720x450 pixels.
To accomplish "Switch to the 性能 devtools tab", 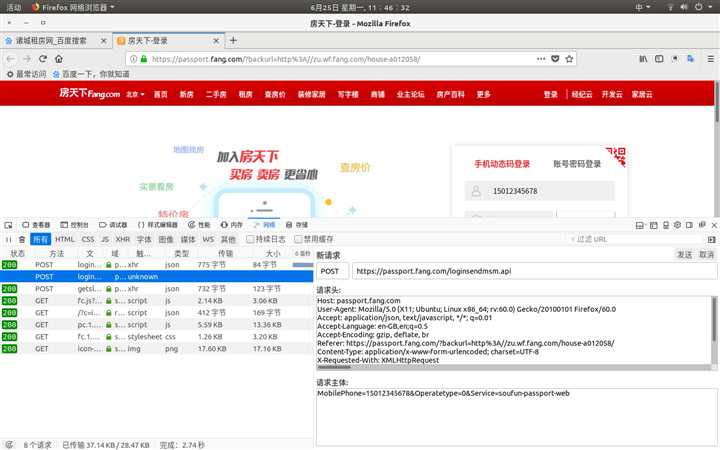I will pos(199,225).
